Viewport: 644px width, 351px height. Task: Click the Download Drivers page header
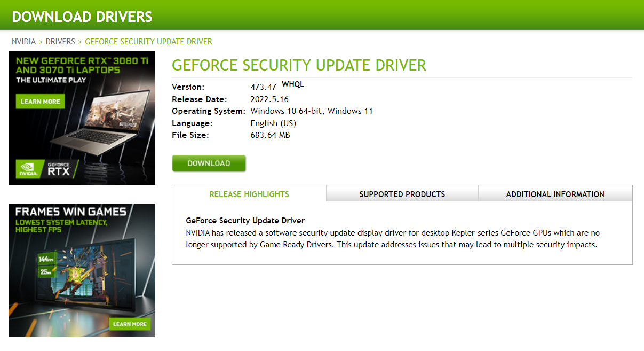click(82, 17)
